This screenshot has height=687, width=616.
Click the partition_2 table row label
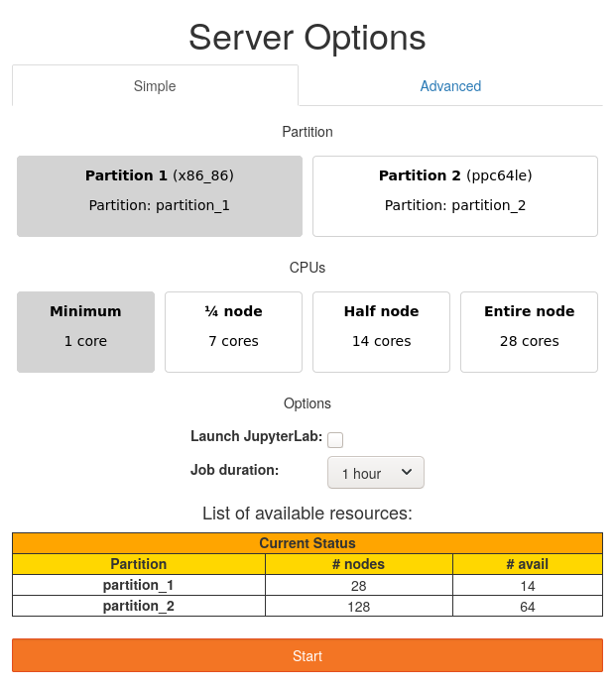point(139,606)
